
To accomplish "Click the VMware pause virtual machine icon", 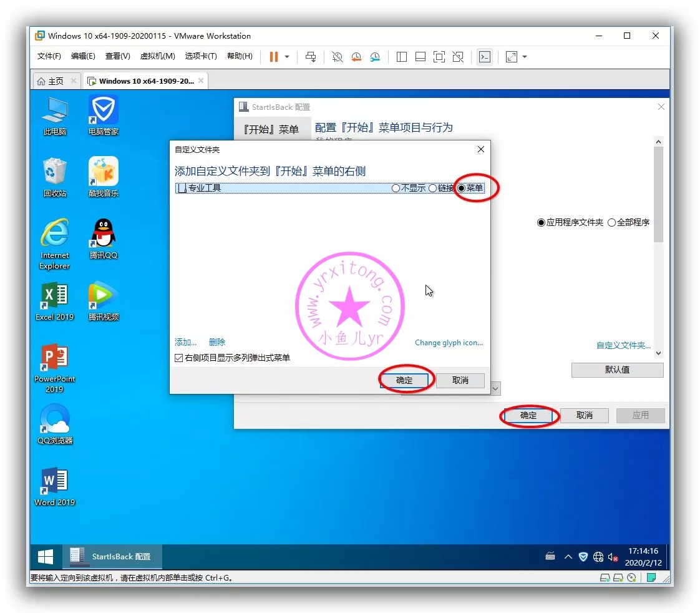I will pyautogui.click(x=273, y=57).
